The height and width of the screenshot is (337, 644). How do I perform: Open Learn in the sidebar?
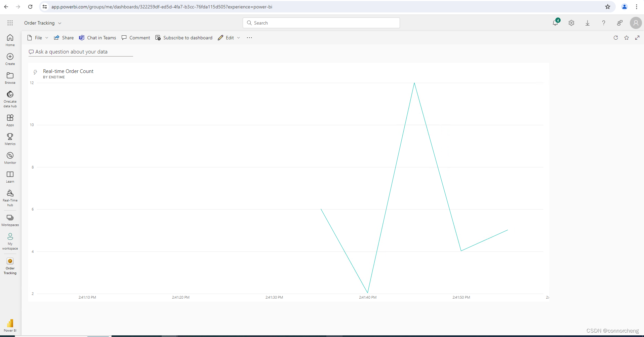click(x=10, y=177)
